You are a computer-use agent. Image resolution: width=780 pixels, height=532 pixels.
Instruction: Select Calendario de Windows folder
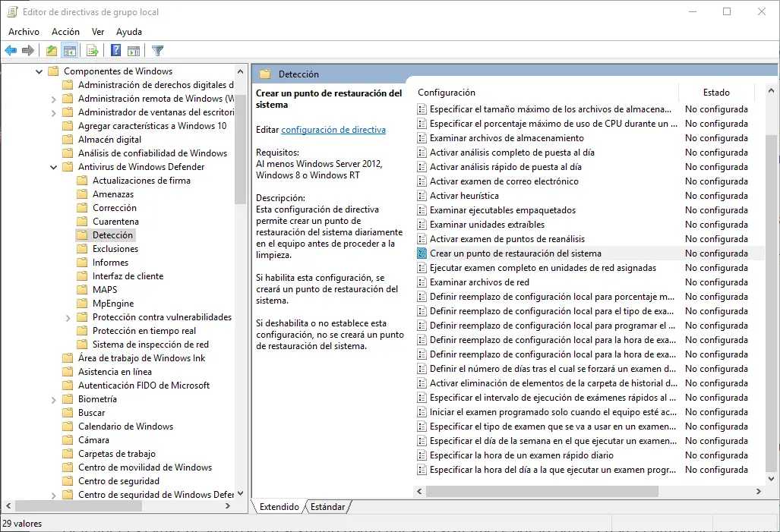pyautogui.click(x=126, y=427)
